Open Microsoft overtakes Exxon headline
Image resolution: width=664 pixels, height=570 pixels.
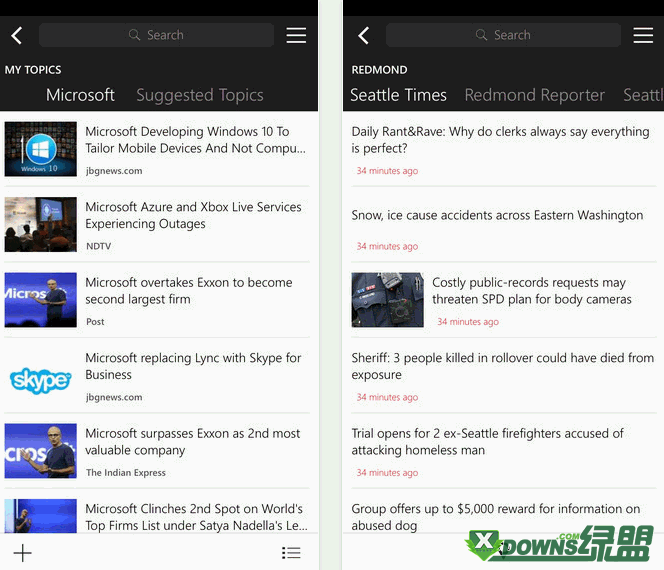[x=189, y=291]
